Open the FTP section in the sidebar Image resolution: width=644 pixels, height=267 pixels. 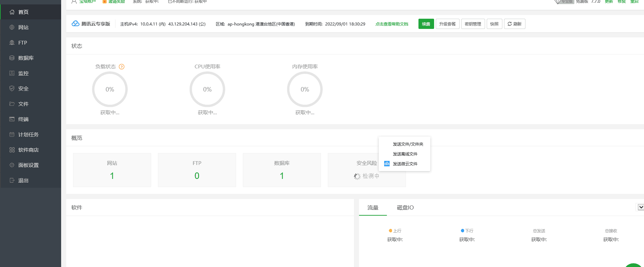(31, 43)
